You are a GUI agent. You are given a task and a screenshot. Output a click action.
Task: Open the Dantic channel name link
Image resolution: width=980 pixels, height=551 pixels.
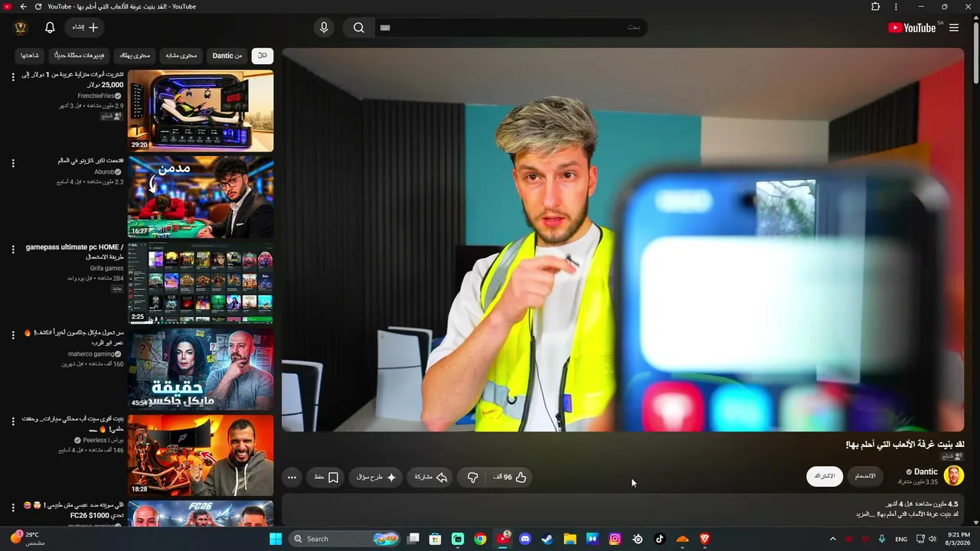point(926,472)
